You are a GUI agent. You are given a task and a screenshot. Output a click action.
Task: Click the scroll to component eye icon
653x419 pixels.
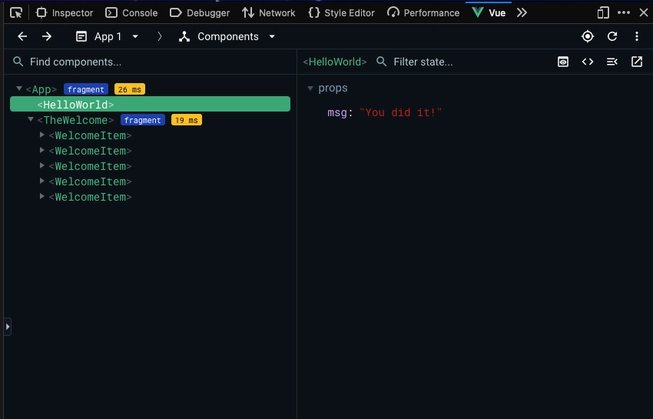(x=563, y=62)
